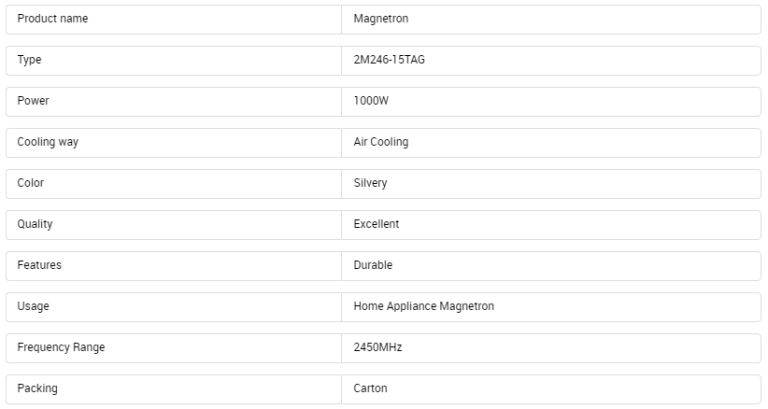Click the Color label cell
768x409 pixels.
(174, 184)
